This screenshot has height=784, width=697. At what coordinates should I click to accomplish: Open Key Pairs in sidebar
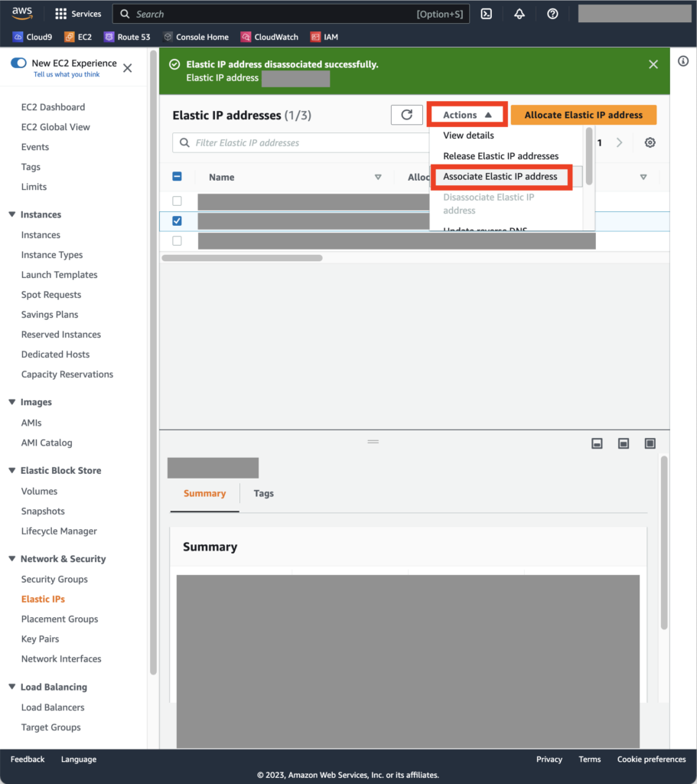[40, 639]
